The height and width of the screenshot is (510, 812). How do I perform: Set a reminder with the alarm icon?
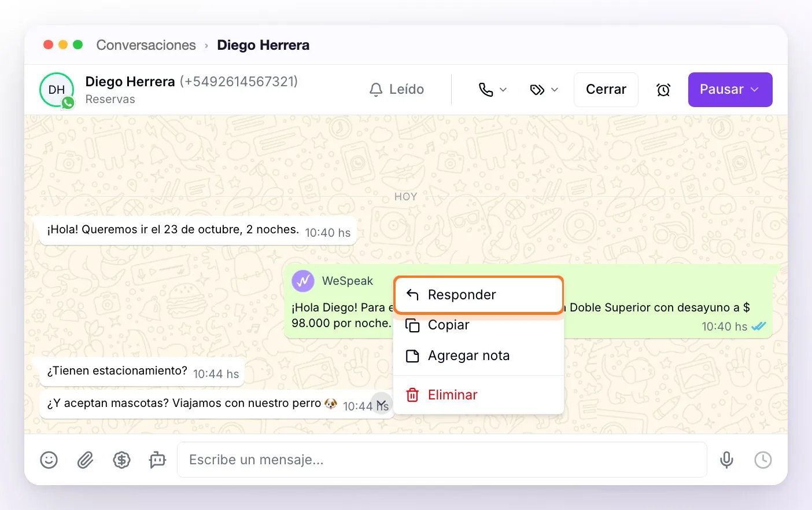[663, 90]
